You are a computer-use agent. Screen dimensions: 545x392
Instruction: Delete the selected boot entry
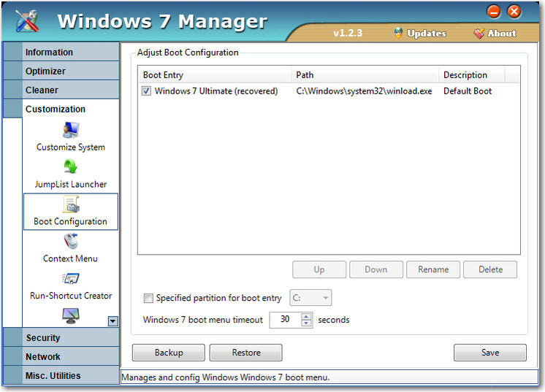click(x=490, y=269)
